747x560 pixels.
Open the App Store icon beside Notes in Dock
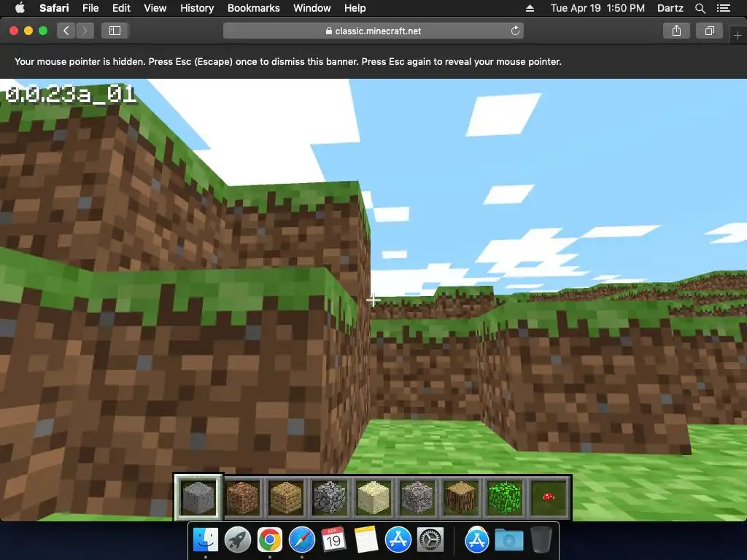398,540
